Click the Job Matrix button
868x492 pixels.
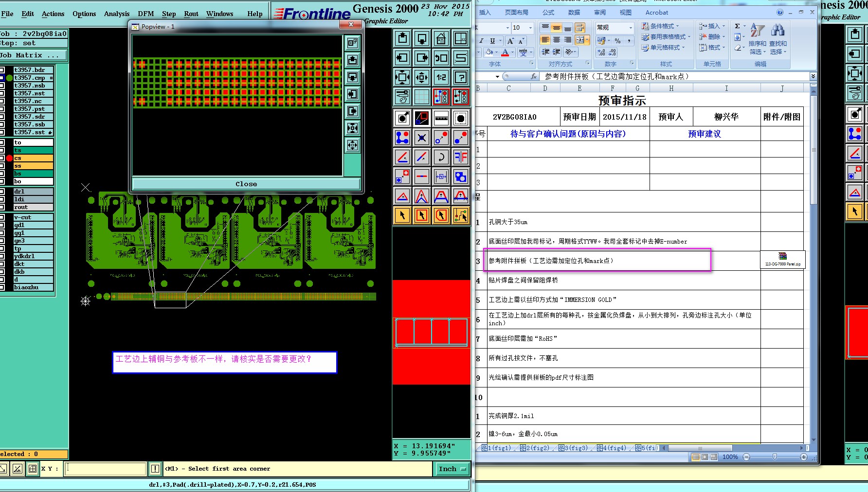tap(34, 55)
